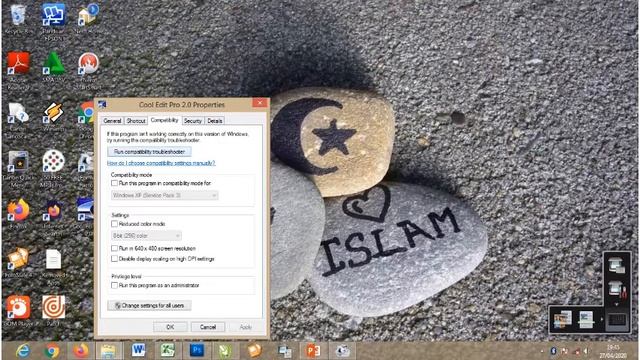Open the Windows XP (Service Pack 3) dropdown
Image resolution: width=640 pixels, height=360 pixels.
pyautogui.click(x=164, y=196)
